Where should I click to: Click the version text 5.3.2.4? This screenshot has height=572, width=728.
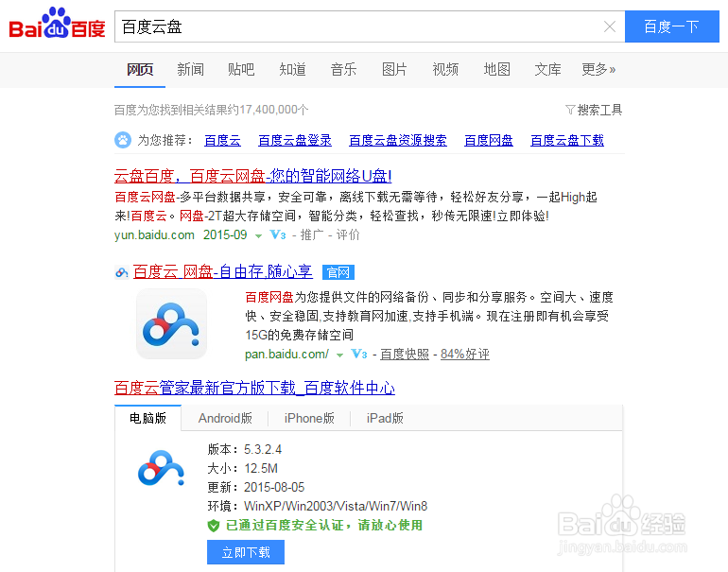tap(263, 449)
